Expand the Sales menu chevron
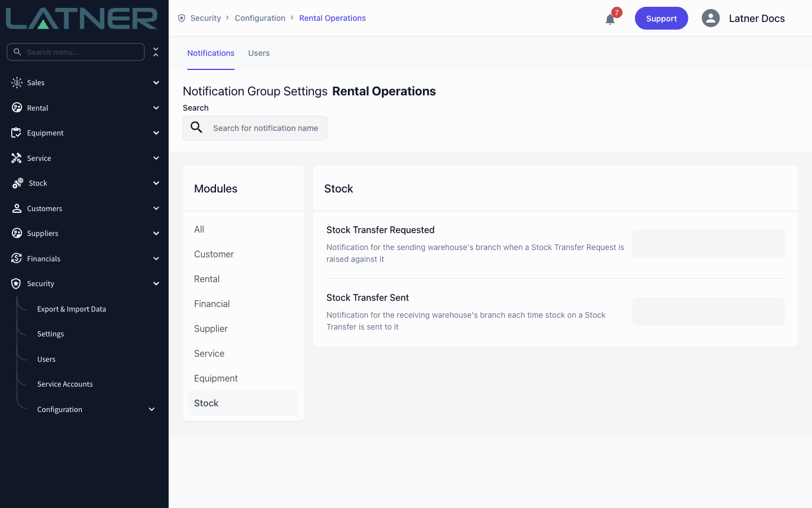This screenshot has height=508, width=812. pyautogui.click(x=156, y=82)
